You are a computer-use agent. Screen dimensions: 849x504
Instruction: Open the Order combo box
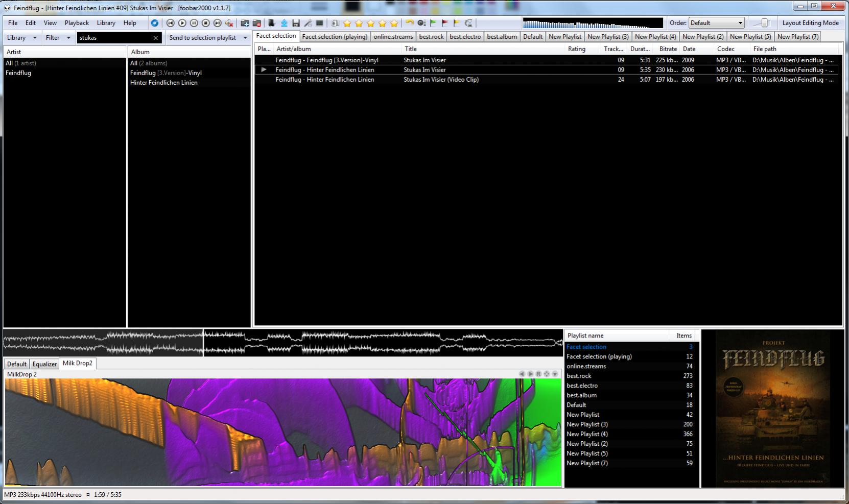[x=716, y=23]
